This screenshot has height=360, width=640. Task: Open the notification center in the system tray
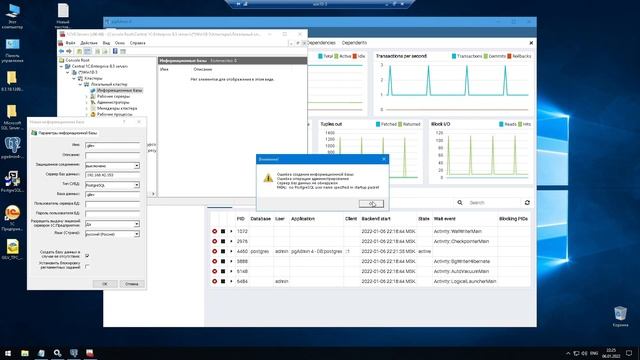[x=629, y=353]
